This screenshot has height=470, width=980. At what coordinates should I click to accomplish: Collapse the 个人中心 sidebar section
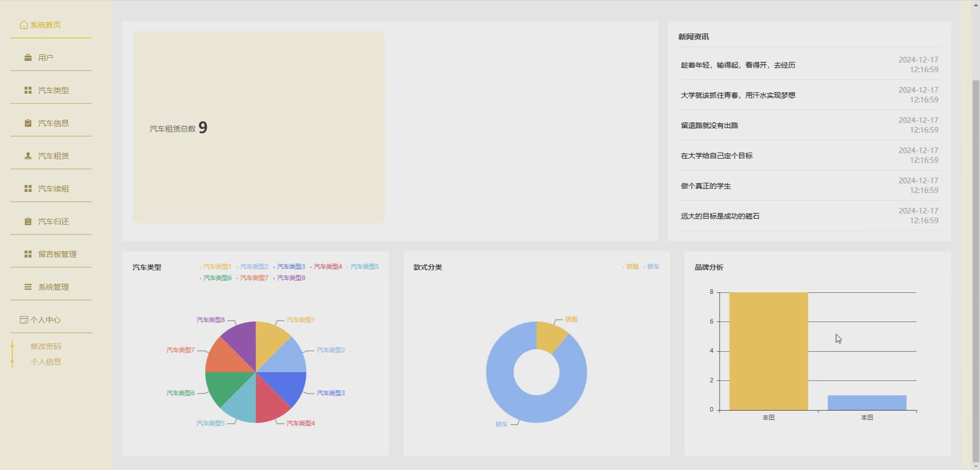tap(51, 320)
